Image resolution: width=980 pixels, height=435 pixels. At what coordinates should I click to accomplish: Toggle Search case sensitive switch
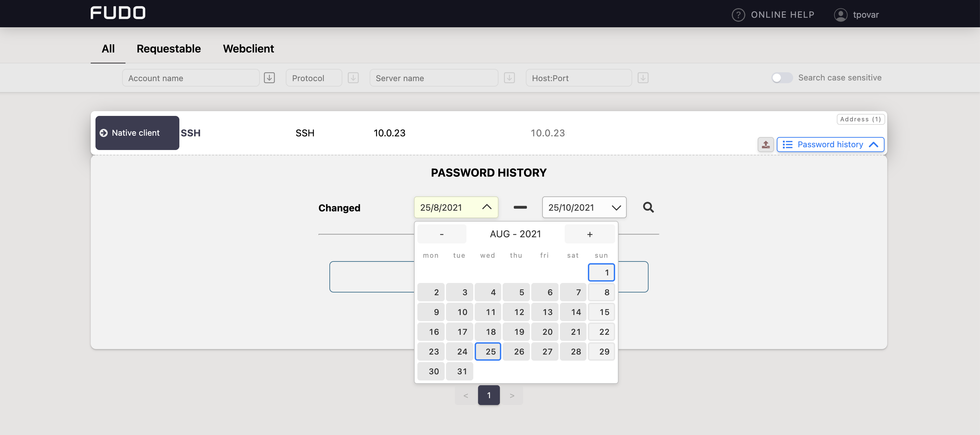point(782,78)
